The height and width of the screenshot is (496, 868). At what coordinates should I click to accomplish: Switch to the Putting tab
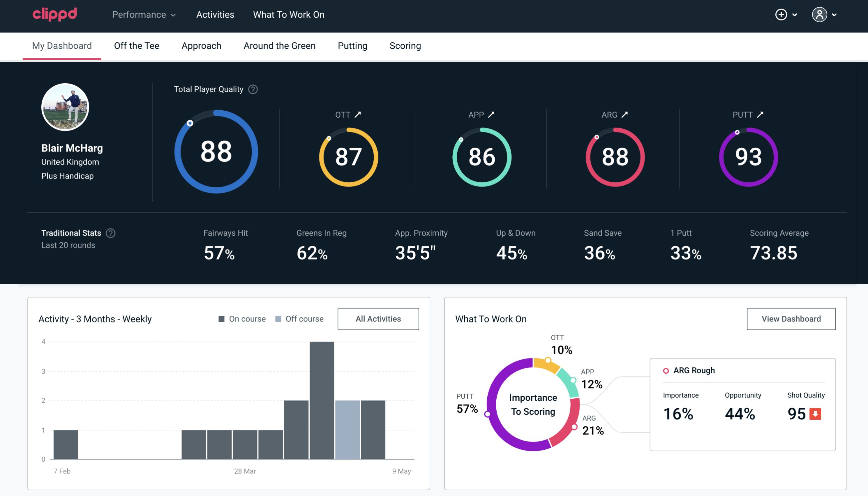(x=352, y=45)
